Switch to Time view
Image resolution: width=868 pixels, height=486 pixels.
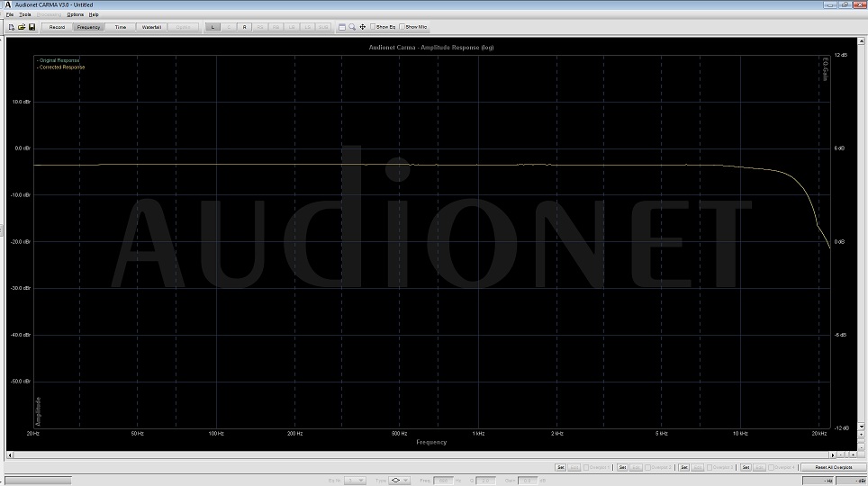[x=120, y=27]
